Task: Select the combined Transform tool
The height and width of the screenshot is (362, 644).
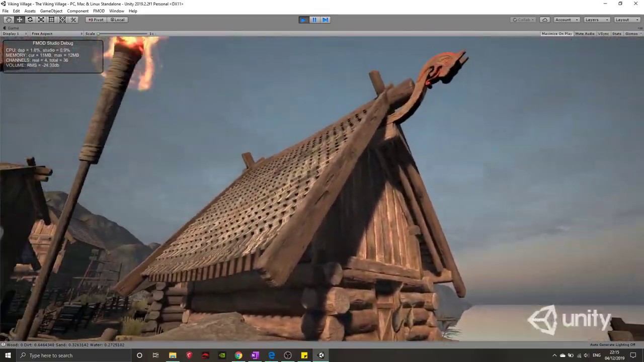Action: [63, 20]
